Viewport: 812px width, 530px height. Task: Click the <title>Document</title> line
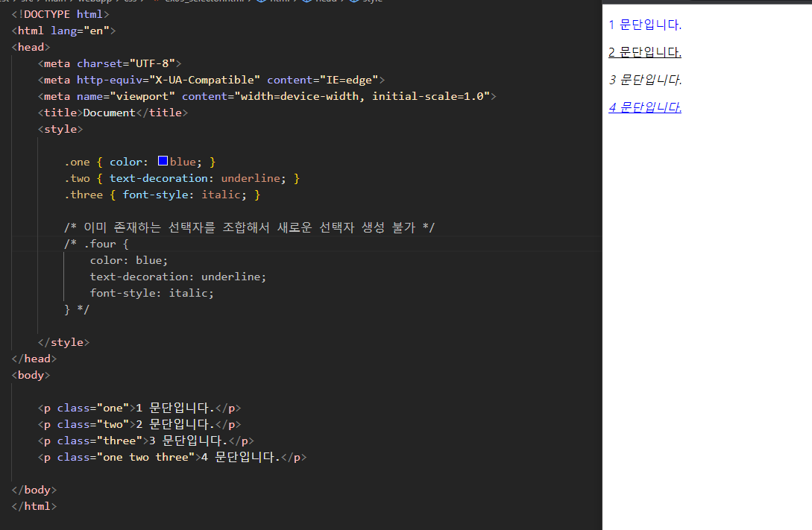(113, 113)
